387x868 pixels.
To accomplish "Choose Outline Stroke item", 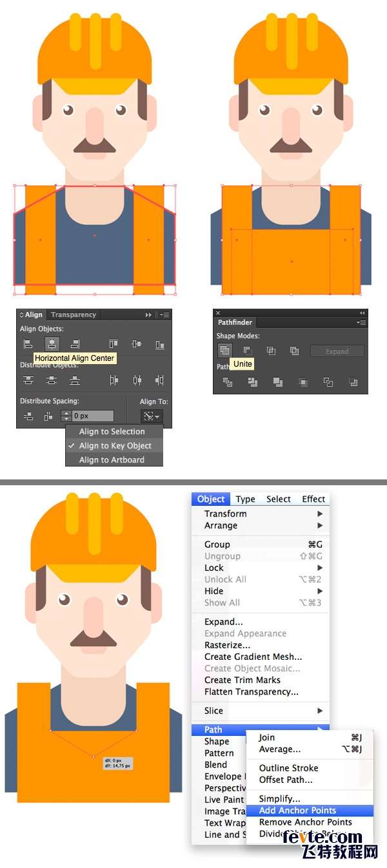I will [310, 768].
